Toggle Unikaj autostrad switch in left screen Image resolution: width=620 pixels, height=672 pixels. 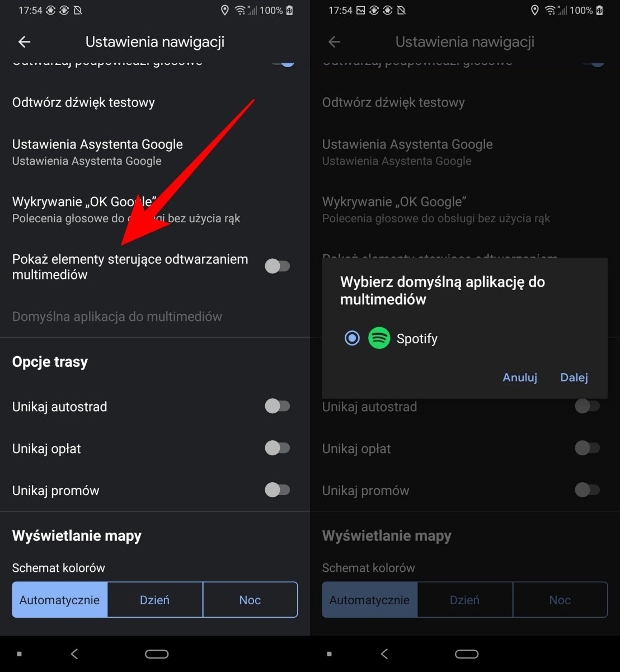pyautogui.click(x=278, y=406)
